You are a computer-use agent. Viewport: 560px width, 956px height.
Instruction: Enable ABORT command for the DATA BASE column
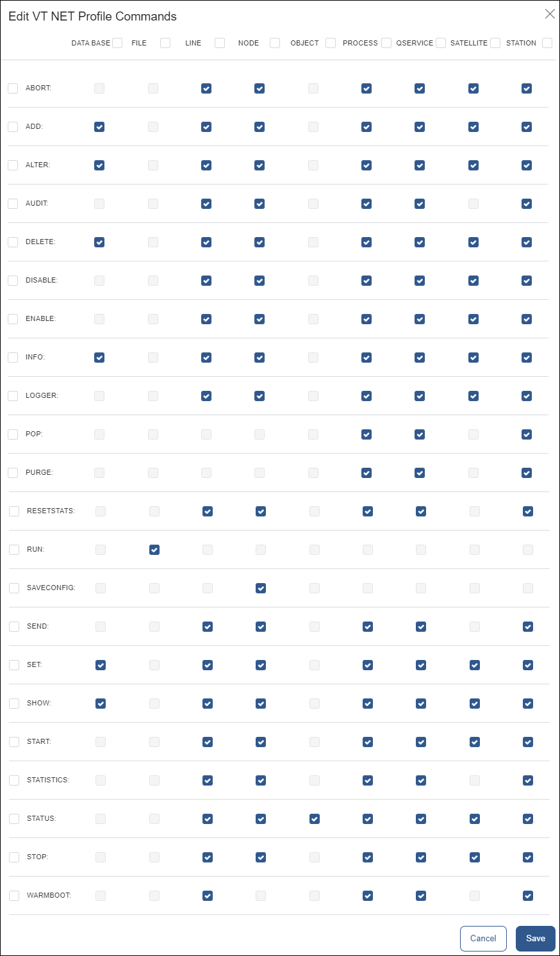tap(99, 88)
